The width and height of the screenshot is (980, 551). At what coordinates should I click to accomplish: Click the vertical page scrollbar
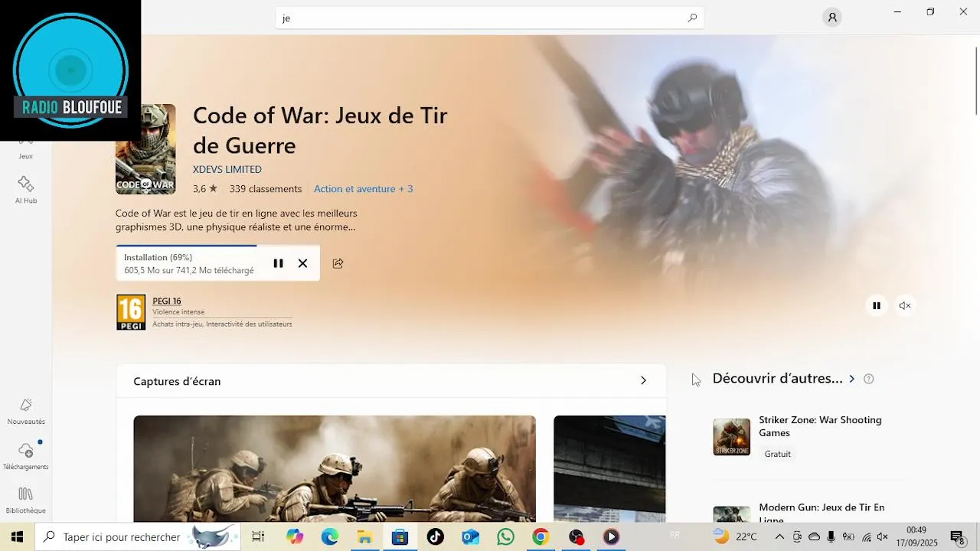click(976, 80)
